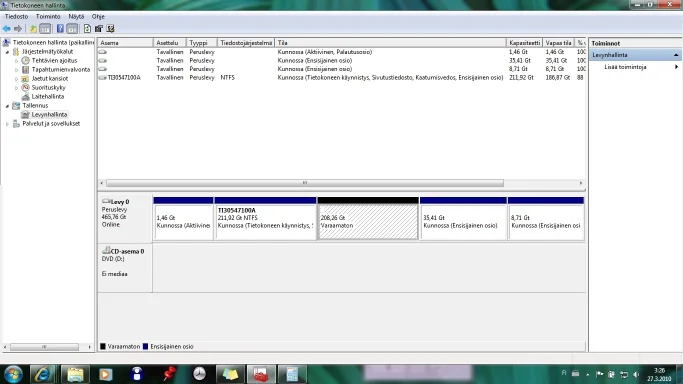Open the Näytä menu
683x384 pixels.
click(76, 17)
